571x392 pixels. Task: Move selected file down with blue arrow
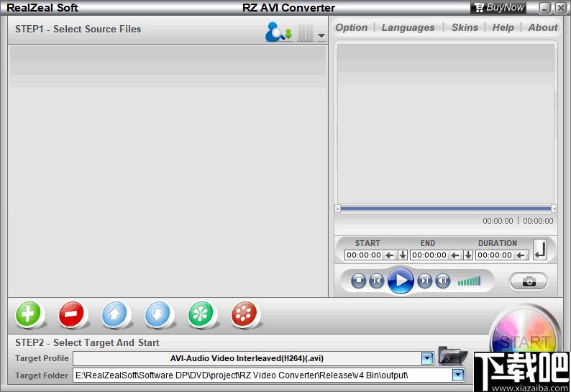pos(158,314)
